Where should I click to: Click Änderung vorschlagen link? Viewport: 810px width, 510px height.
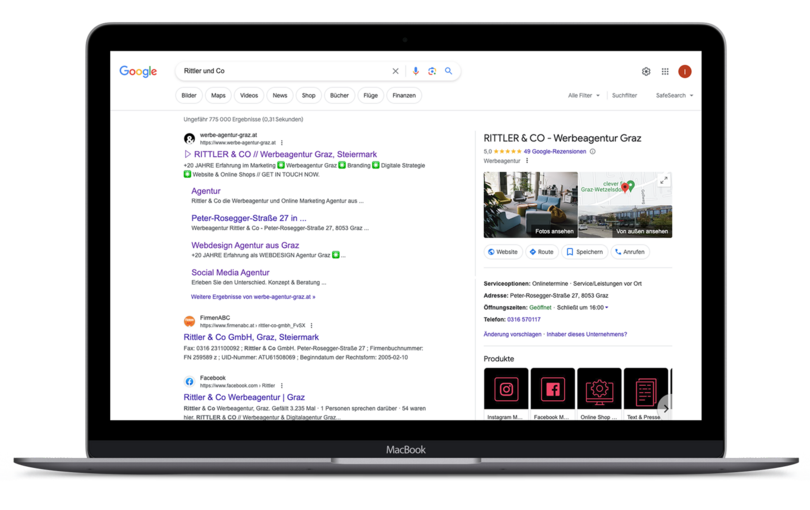click(512, 334)
